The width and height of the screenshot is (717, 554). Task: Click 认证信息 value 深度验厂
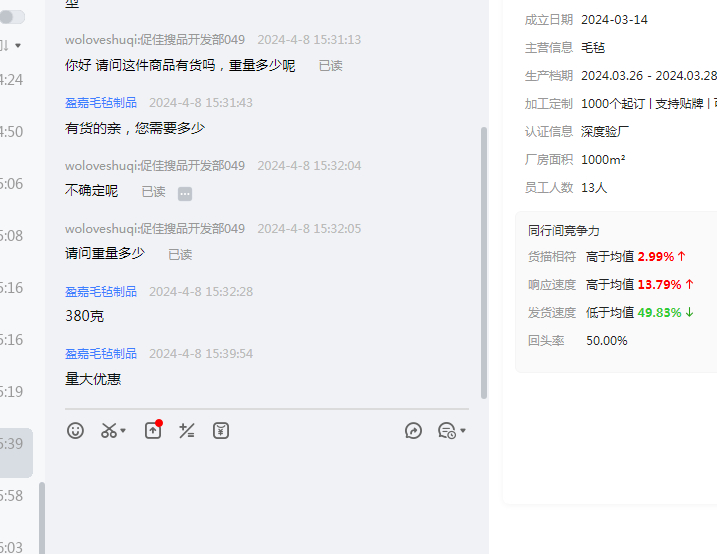pyautogui.click(x=605, y=132)
